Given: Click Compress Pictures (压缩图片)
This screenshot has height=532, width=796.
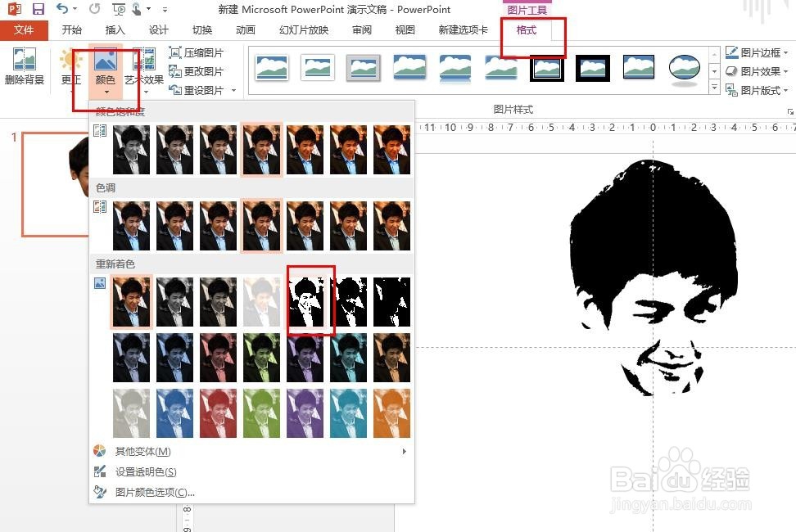Looking at the screenshot, I should click(x=196, y=52).
